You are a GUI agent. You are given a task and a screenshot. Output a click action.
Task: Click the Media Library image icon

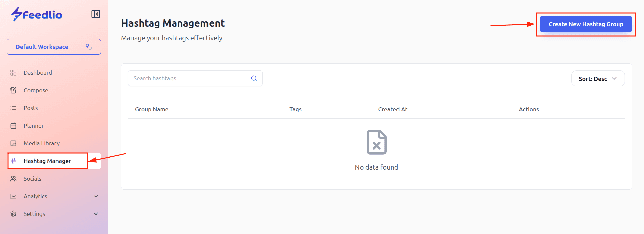point(13,143)
